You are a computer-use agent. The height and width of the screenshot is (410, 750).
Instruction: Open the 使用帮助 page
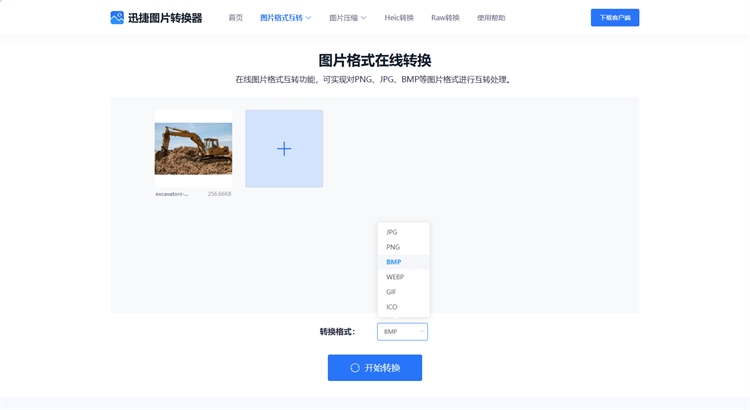(x=491, y=18)
